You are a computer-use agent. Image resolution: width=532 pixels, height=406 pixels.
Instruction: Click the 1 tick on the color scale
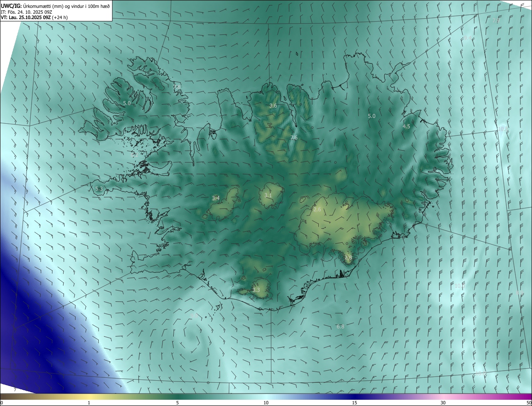tap(89, 403)
